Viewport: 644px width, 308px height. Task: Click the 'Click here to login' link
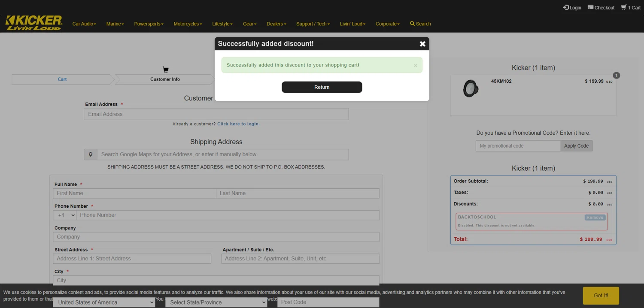(x=238, y=124)
